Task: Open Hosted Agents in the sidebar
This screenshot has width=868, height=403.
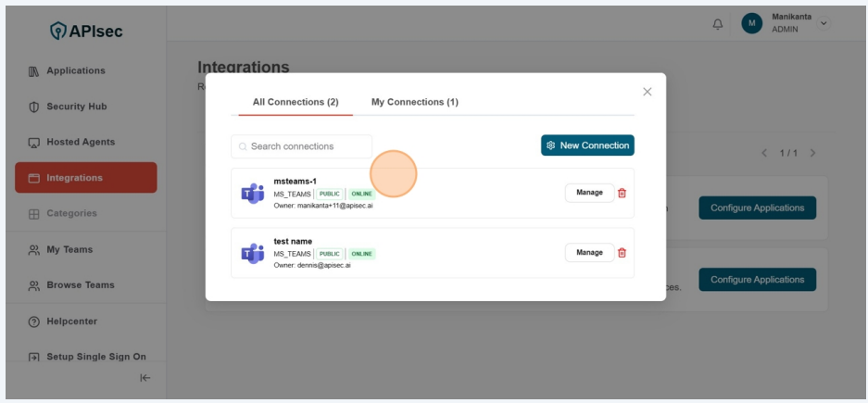Action: click(x=81, y=142)
